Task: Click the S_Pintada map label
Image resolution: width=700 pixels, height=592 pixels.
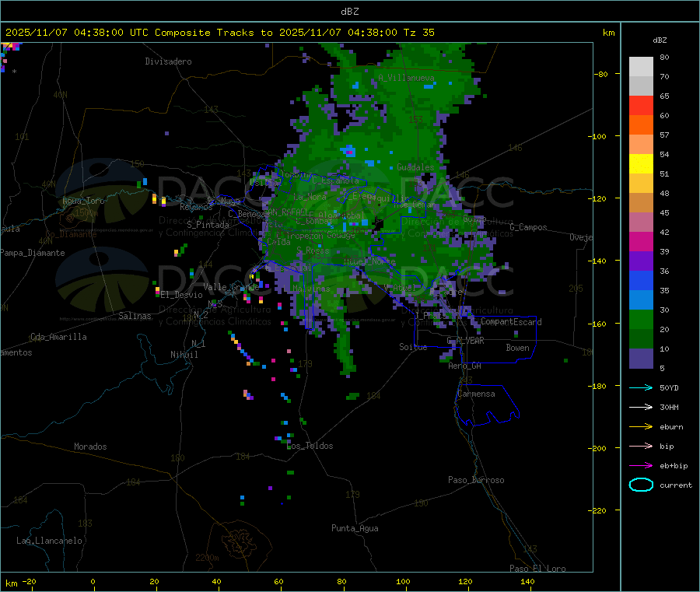Action: pyautogui.click(x=208, y=225)
